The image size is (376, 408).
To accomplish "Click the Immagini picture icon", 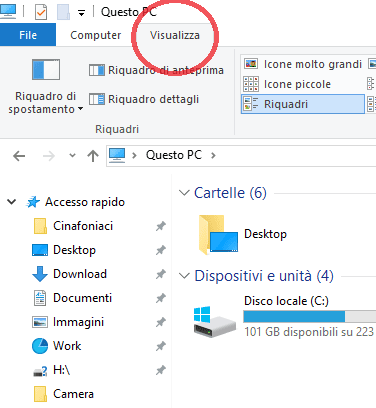I will [40, 322].
